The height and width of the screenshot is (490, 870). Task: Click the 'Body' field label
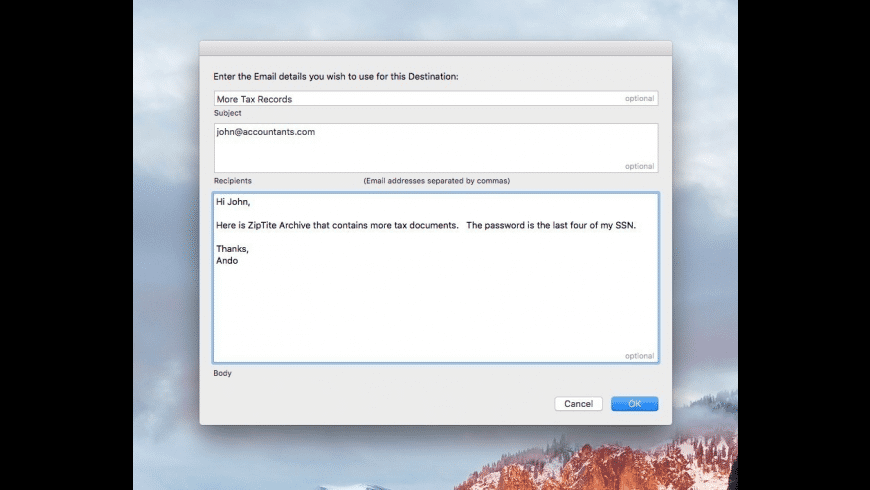(x=222, y=373)
